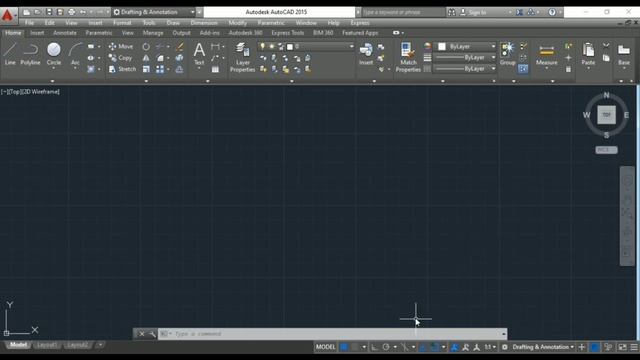Click the Table tool icon
This screenshot has height=360, width=640.
click(x=215, y=69)
